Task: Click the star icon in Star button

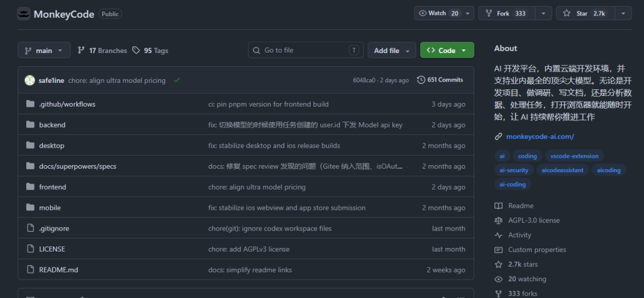Action: tap(567, 13)
